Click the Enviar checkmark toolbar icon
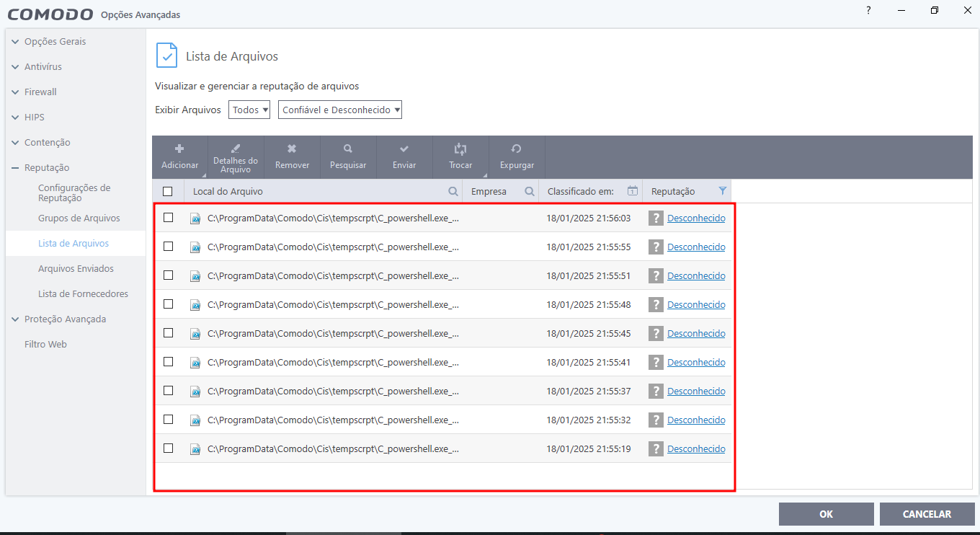The image size is (980, 535). [404, 149]
